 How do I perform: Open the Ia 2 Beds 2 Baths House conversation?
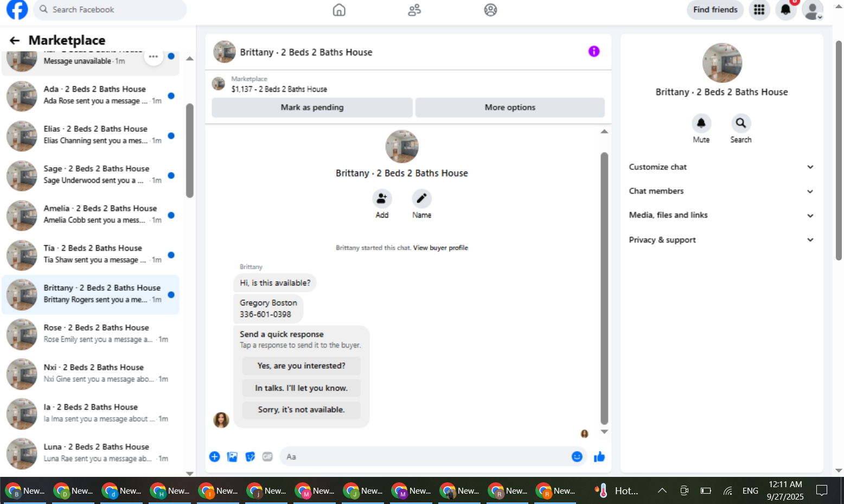click(x=91, y=413)
